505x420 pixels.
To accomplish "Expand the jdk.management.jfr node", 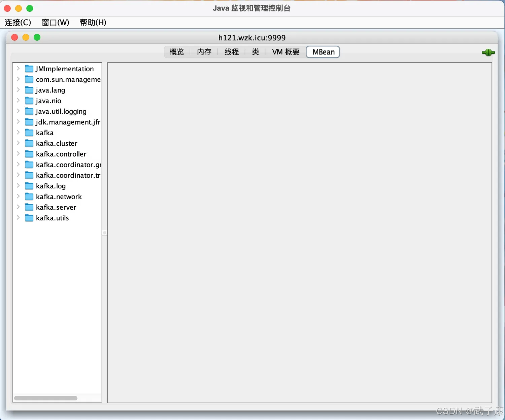I will (x=18, y=121).
